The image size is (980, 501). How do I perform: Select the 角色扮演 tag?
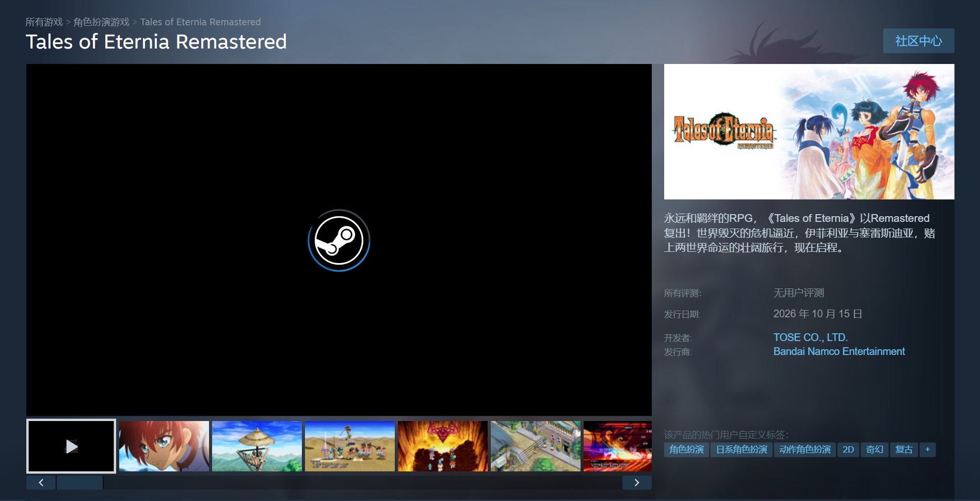coord(686,449)
